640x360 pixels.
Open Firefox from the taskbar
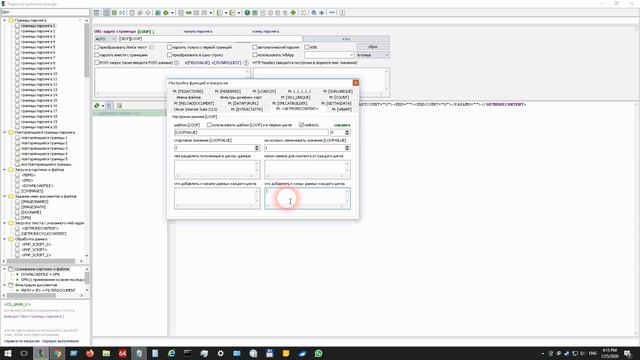[x=90, y=353]
